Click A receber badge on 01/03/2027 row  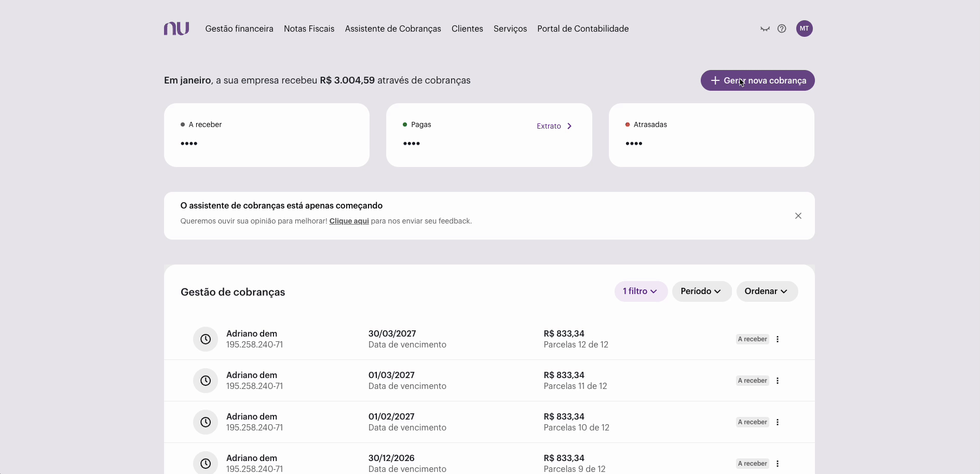(753, 381)
